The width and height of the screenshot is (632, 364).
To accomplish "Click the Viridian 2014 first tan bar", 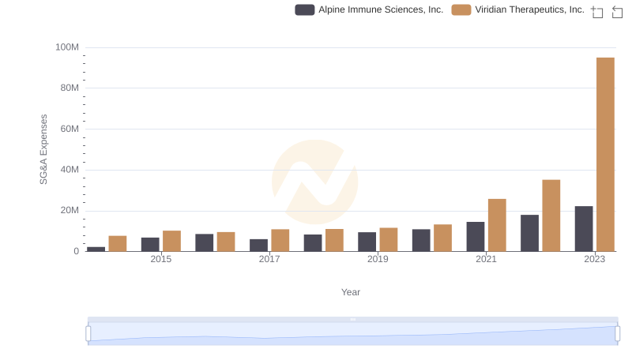I will [x=118, y=244].
